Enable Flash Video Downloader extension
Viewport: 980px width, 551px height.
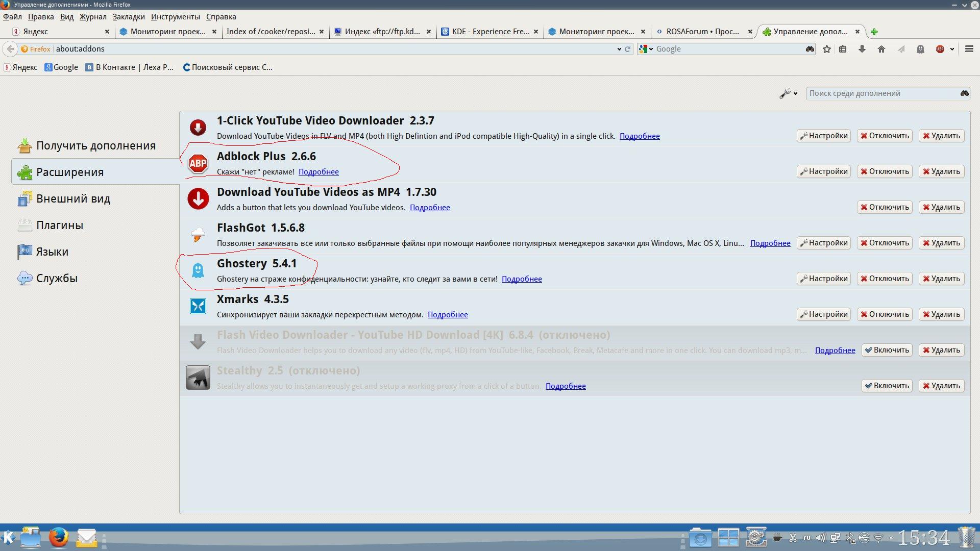pos(887,350)
